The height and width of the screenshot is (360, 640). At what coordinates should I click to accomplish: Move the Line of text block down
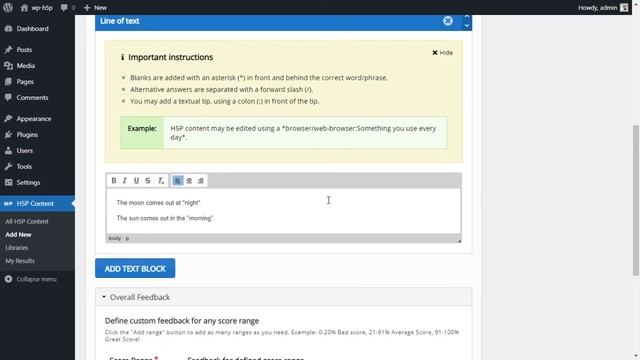(467, 25)
